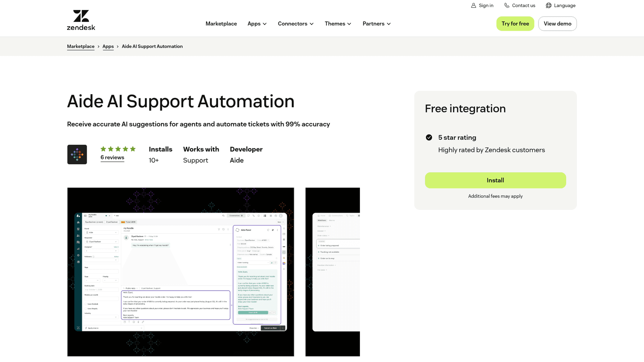Screen dimensions: 644x362
Task: Go to Apps breadcrumb link
Action: tap(108, 46)
